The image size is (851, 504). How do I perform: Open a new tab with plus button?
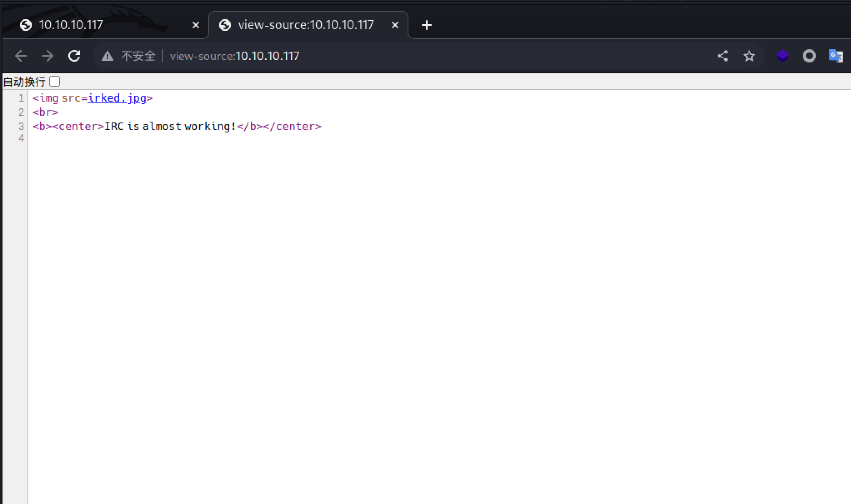coord(426,25)
